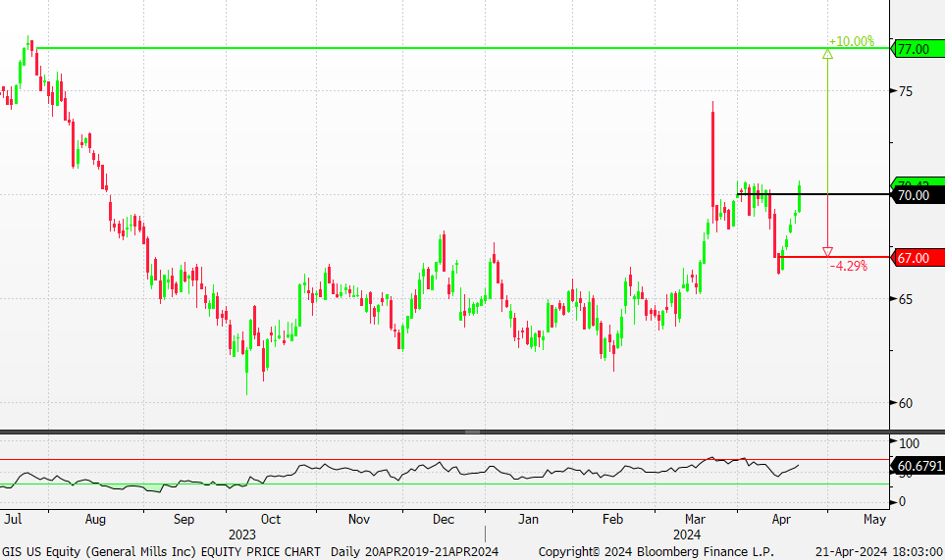The image size is (945, 560).
Task: Select the black 70.00 price tag
Action: [x=917, y=195]
